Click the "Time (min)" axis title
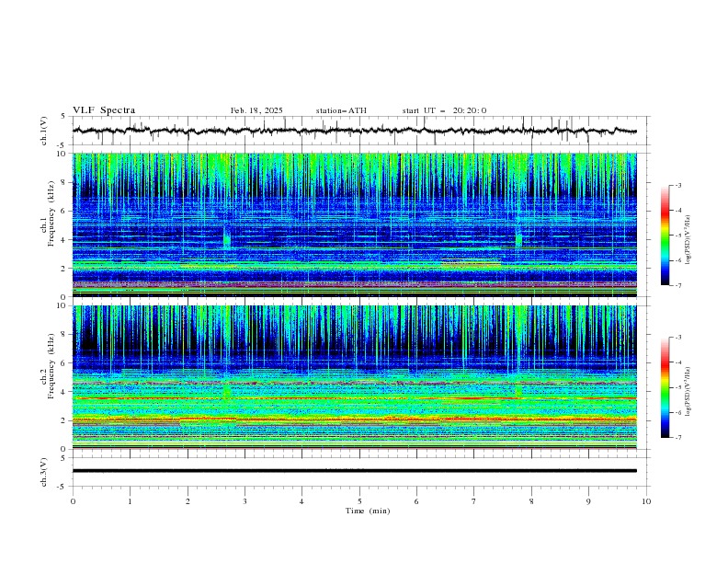 368,511
